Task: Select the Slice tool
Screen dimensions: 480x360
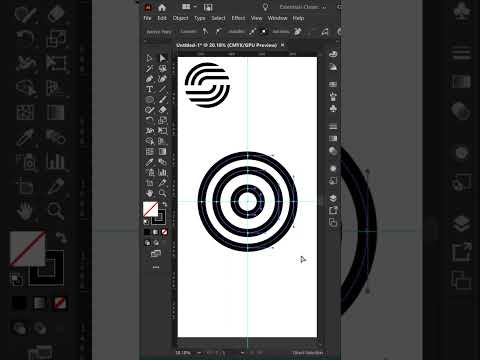Action: [163, 183]
